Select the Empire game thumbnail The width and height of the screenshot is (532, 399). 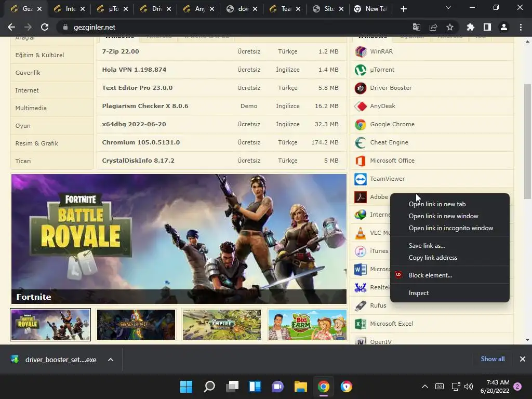(222, 325)
